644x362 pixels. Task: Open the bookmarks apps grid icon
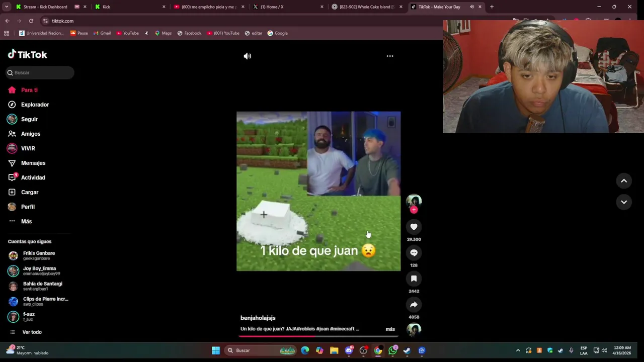point(7,33)
